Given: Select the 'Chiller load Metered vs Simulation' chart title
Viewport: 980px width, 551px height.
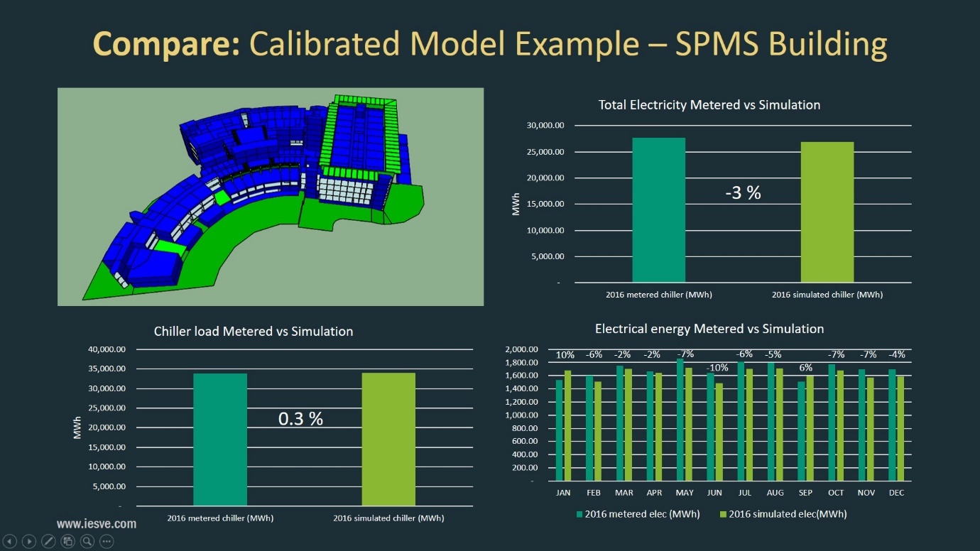Looking at the screenshot, I should (254, 332).
